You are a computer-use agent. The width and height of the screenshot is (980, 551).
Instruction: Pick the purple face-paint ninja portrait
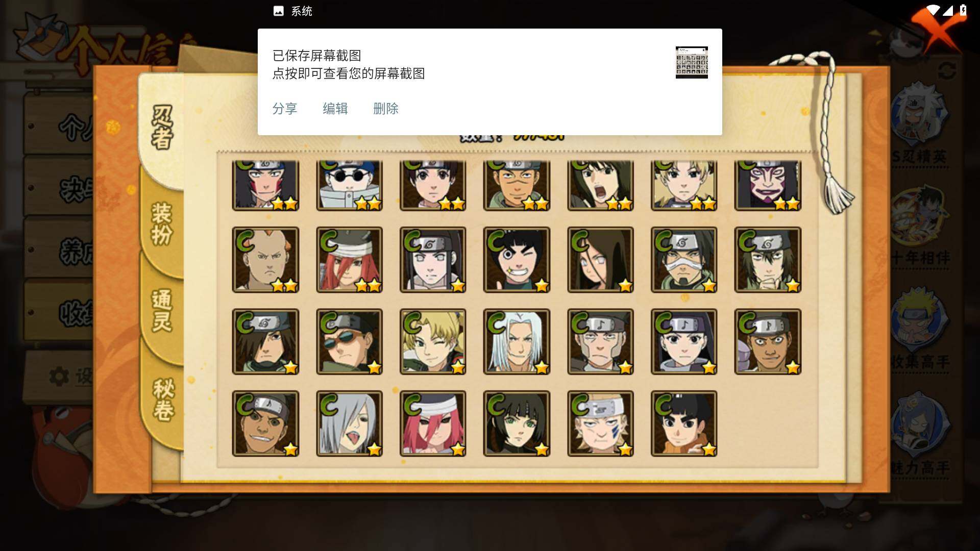[768, 185]
